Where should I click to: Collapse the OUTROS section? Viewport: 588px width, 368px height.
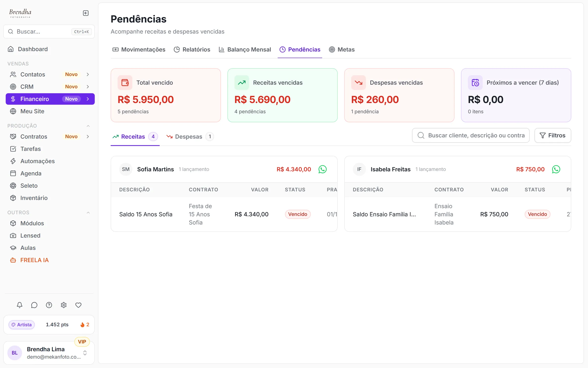[x=88, y=212]
